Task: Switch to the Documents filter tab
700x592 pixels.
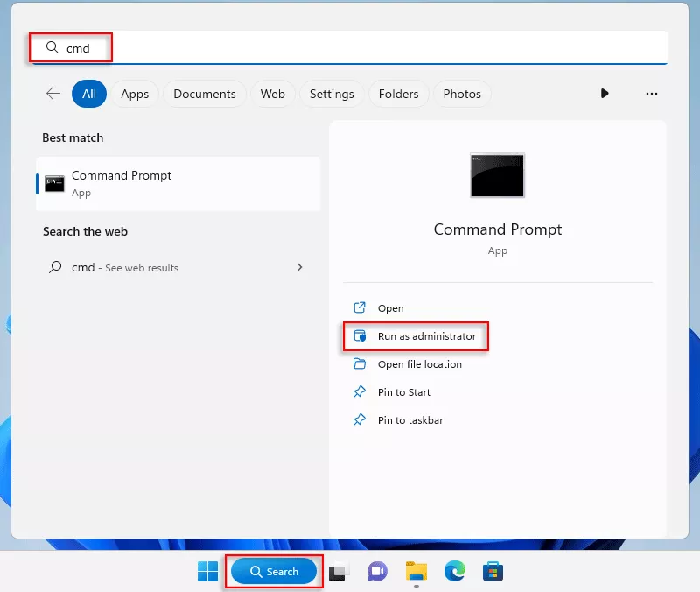Action: (205, 94)
